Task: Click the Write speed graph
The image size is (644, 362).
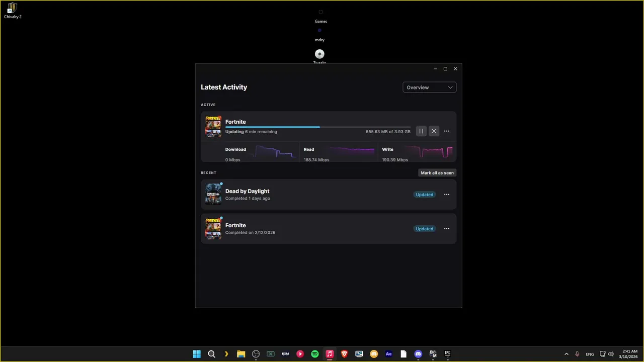Action: pos(429,151)
